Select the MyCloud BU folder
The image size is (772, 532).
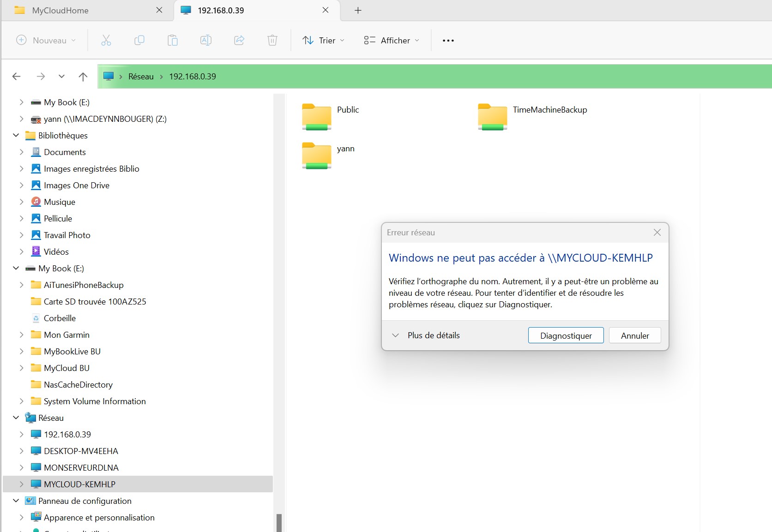click(66, 368)
